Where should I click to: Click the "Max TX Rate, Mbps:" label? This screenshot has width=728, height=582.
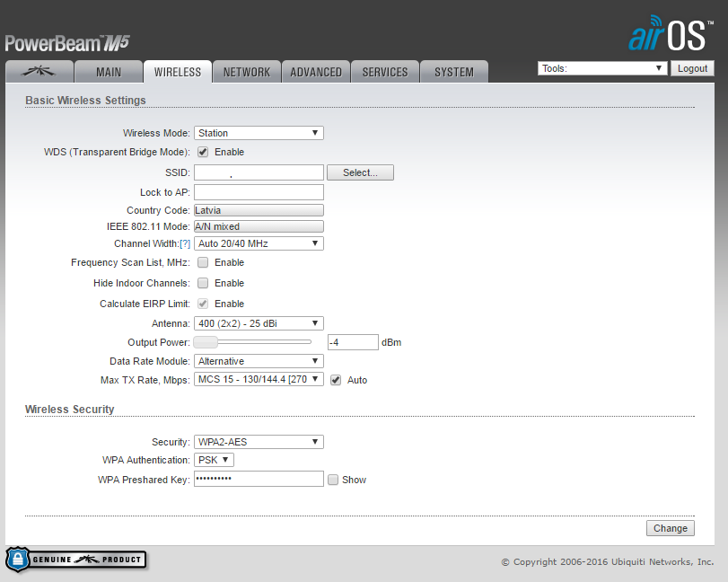(145, 380)
